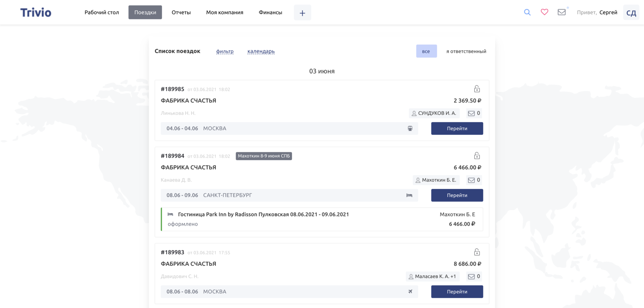Click the 08.06 - 09.06 САНКТ-ПЕТЕРБУРГ row

(x=289, y=195)
